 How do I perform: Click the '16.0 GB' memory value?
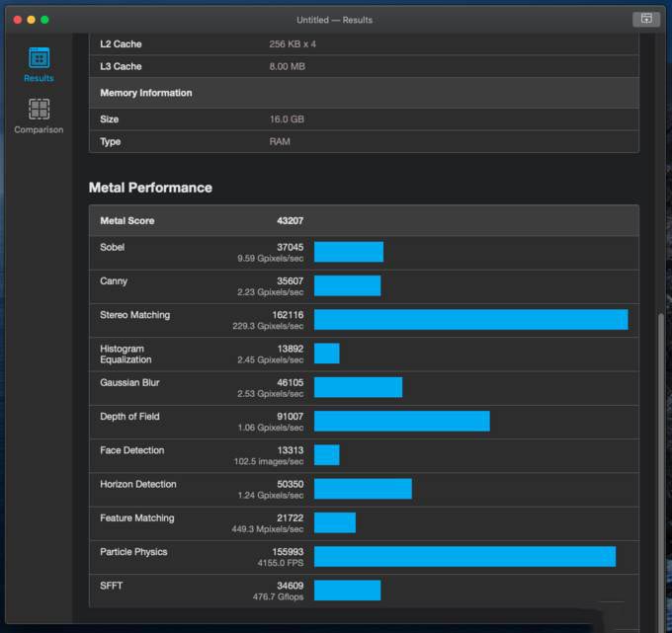coord(287,119)
